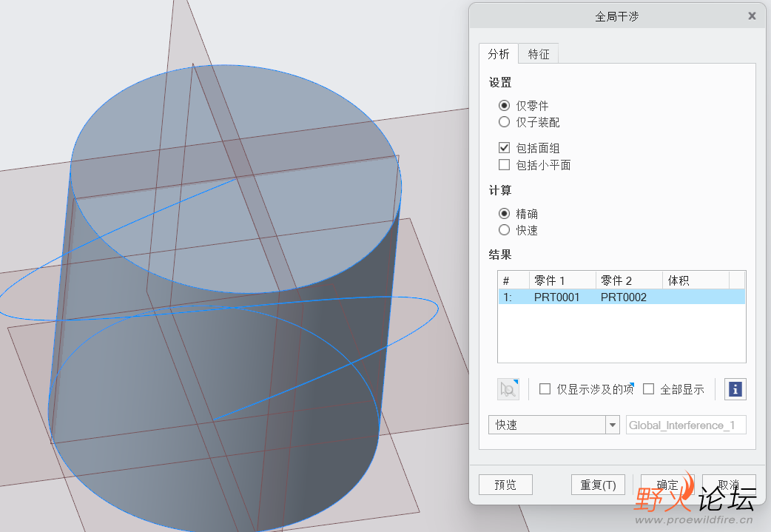Click the 零件 2 column header

(x=629, y=280)
